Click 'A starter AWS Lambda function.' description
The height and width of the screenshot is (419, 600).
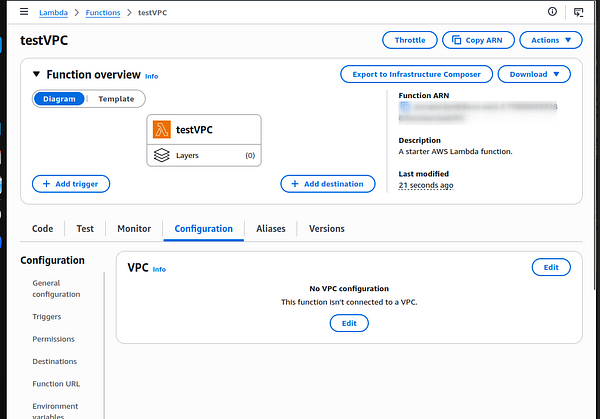[x=455, y=152]
